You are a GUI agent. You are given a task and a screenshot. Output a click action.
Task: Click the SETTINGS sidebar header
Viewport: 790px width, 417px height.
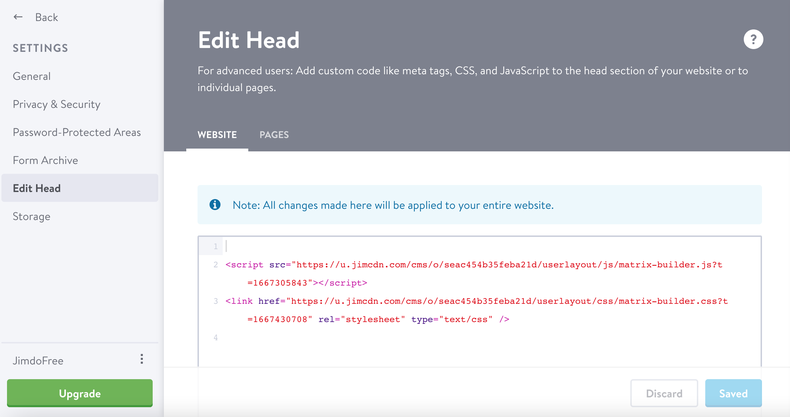pos(40,48)
